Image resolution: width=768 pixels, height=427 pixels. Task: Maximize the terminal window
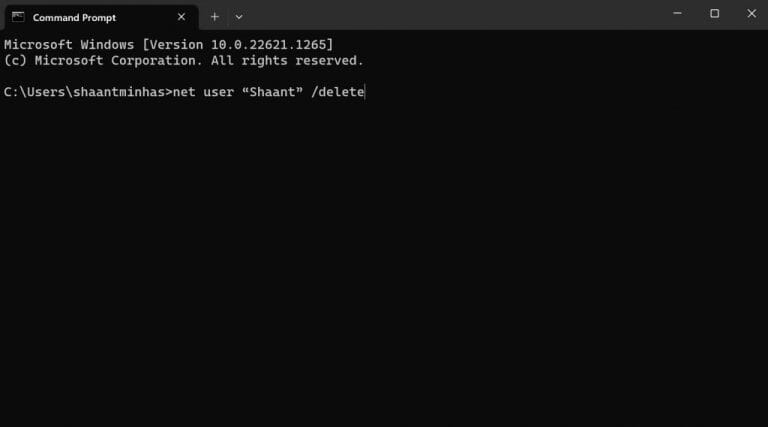coord(715,14)
